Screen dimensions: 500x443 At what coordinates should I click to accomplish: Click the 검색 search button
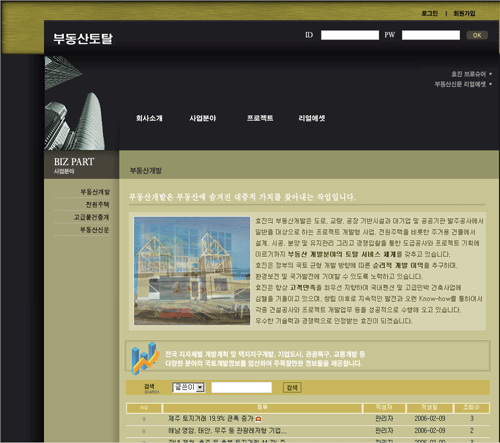click(x=292, y=387)
